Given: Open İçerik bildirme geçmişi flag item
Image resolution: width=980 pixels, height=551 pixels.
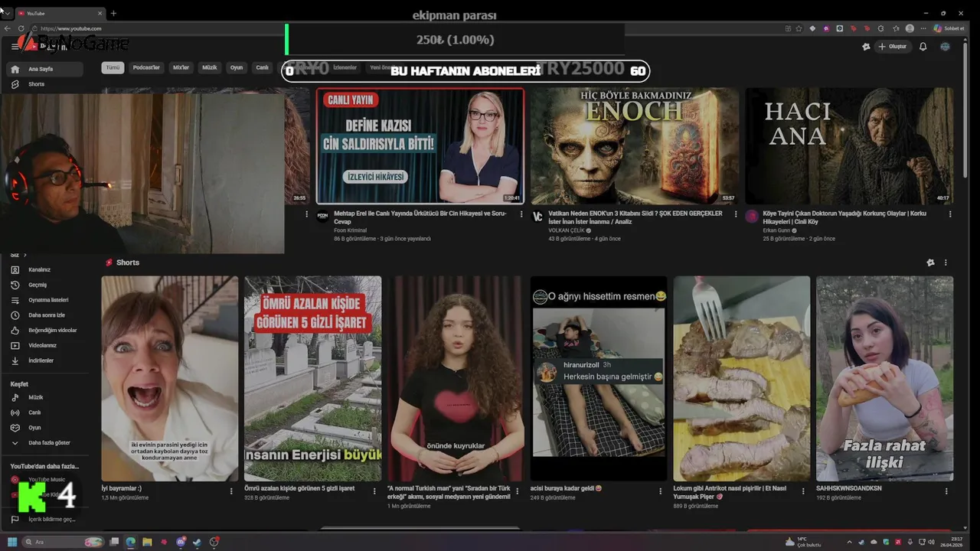Looking at the screenshot, I should point(44,519).
